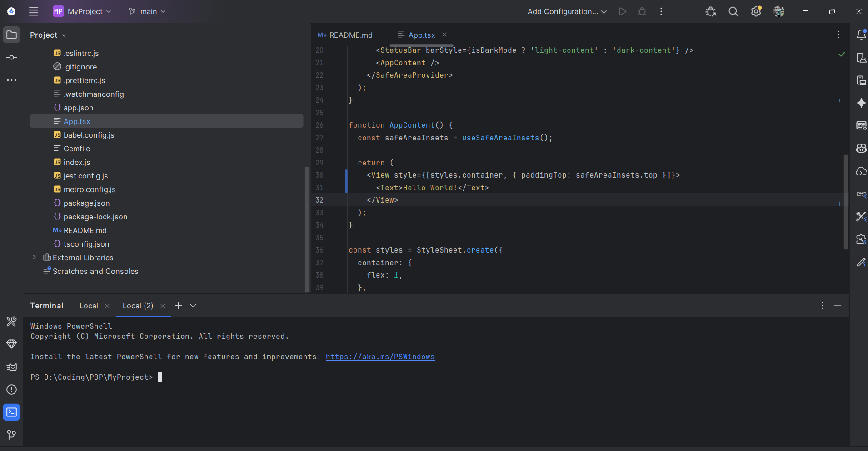The width and height of the screenshot is (868, 451).
Task: Open the IDE settings gear icon
Action: [756, 12]
